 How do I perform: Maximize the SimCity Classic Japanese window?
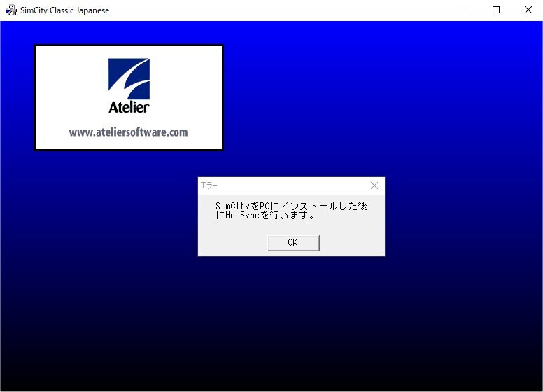tap(496, 10)
